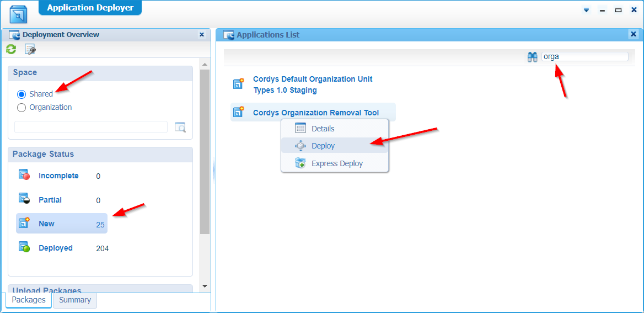Viewport: 644px width, 313px height.
Task: Click the Deployed package status icon
Action: [x=24, y=248]
